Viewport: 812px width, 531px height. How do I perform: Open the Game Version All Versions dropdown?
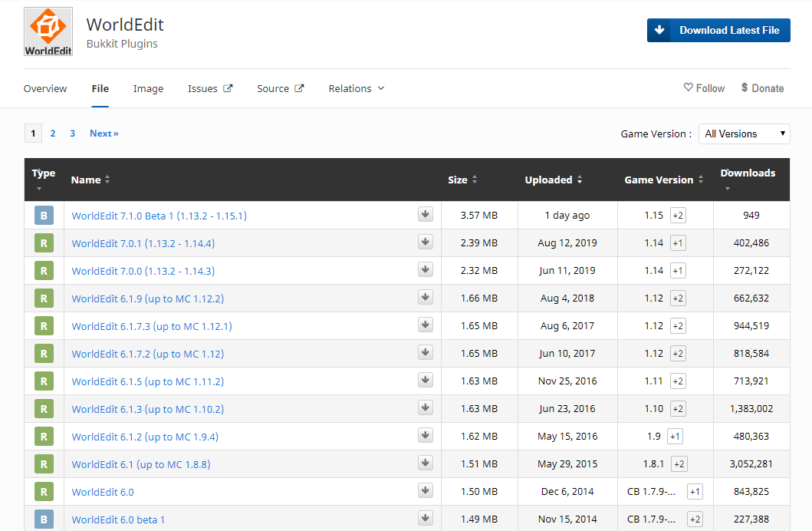(745, 134)
